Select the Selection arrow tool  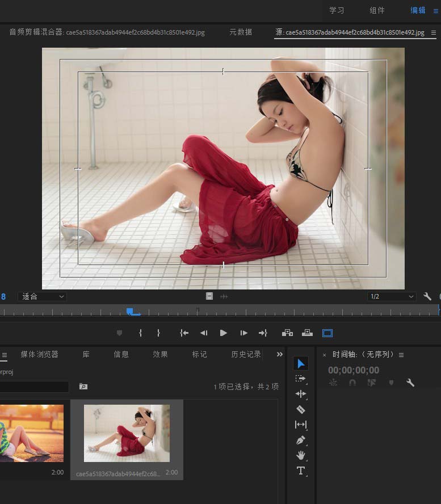coord(301,364)
